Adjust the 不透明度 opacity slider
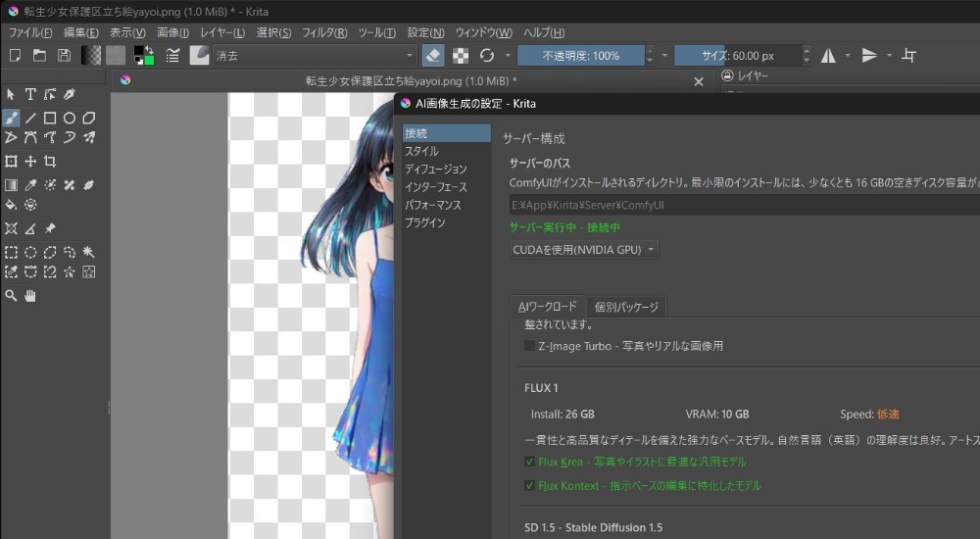Image resolution: width=980 pixels, height=539 pixels. pyautogui.click(x=580, y=56)
